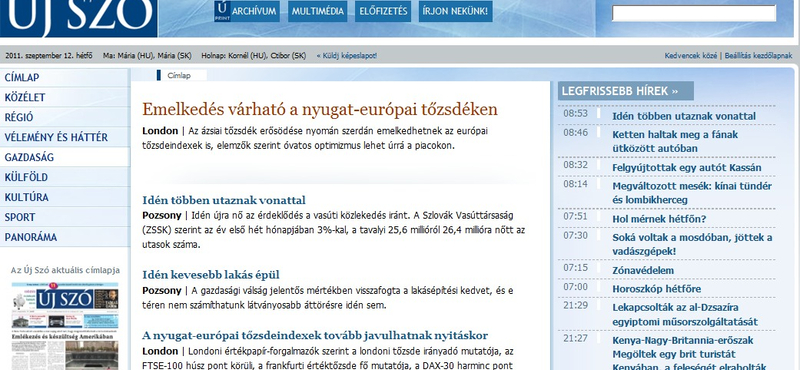
Task: Open headline Emelkedés várható a nyugat-európai tőzsdéken
Action: coord(319,109)
